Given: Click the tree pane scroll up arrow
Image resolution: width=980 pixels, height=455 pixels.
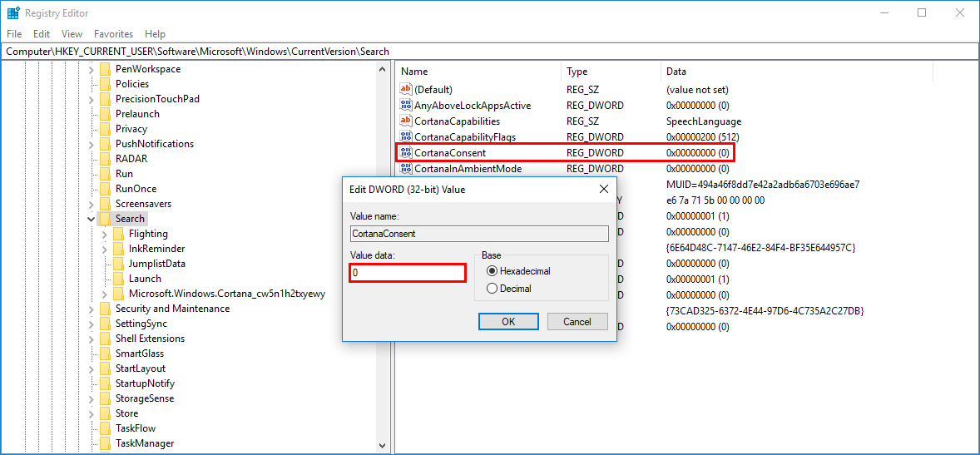Looking at the screenshot, I should click(383, 70).
